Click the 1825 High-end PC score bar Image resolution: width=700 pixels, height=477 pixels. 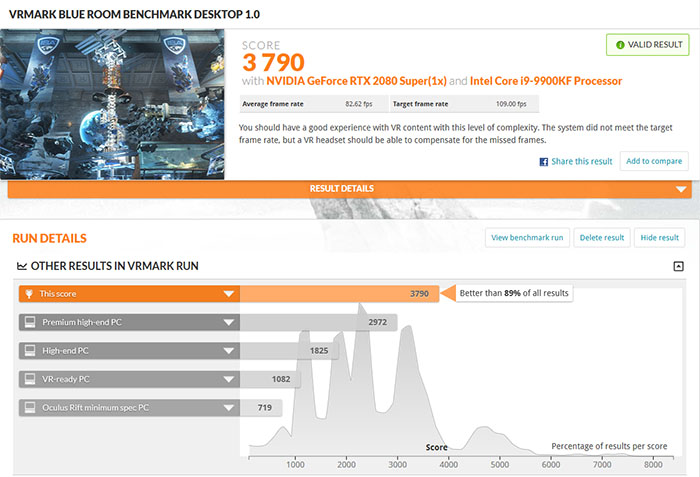(289, 351)
